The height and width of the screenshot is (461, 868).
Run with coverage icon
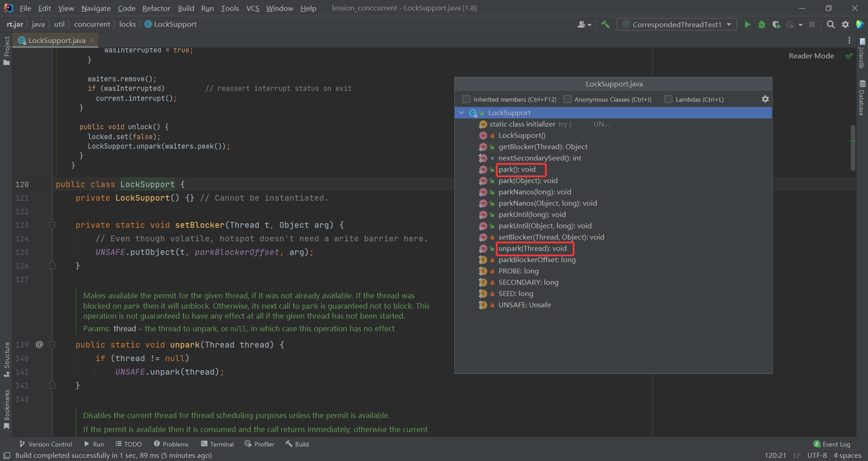(776, 24)
